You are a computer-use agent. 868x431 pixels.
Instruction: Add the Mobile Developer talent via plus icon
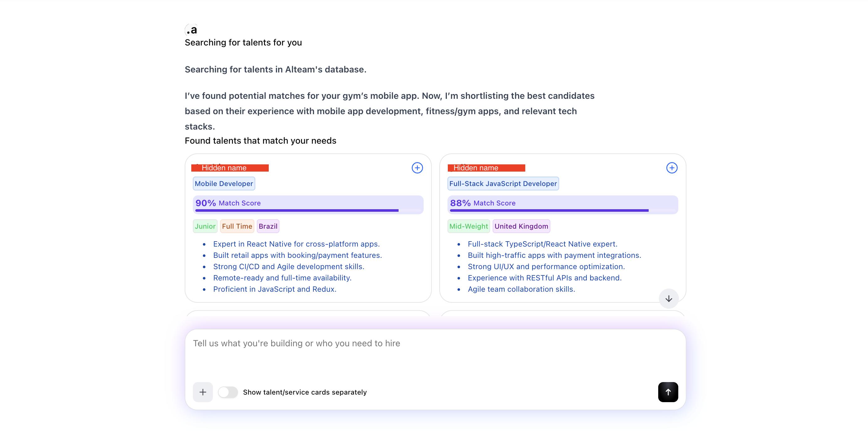pos(417,168)
